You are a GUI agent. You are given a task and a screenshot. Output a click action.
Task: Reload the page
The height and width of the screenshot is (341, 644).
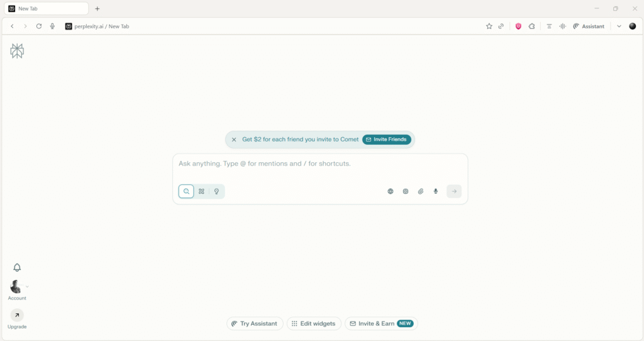pos(38,26)
